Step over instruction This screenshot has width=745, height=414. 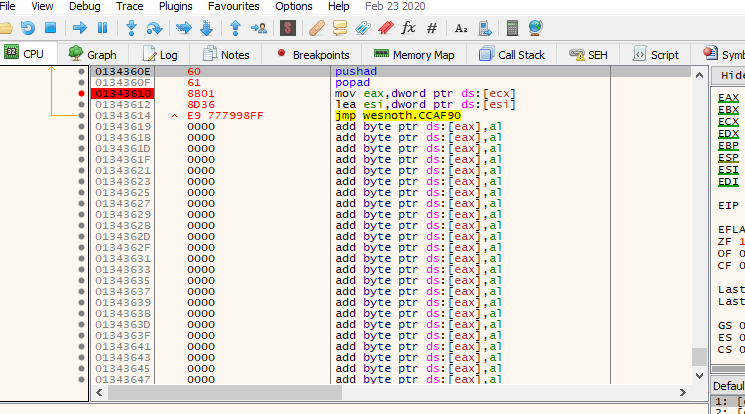(154, 28)
